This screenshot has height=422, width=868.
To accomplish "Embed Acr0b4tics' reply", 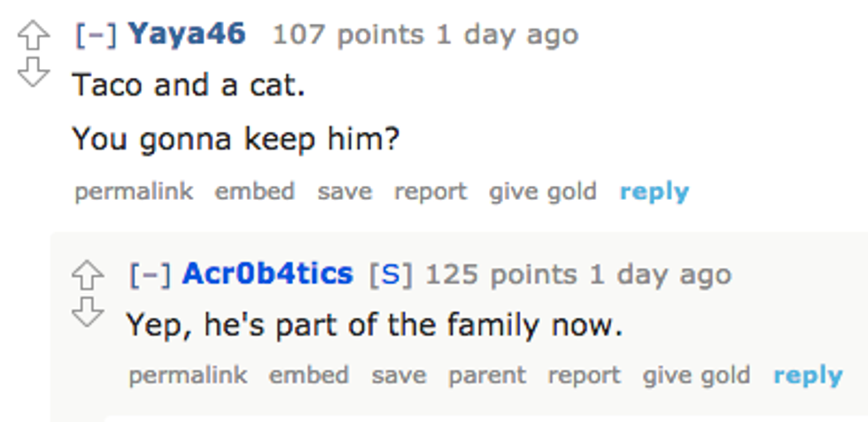I will coord(308,375).
